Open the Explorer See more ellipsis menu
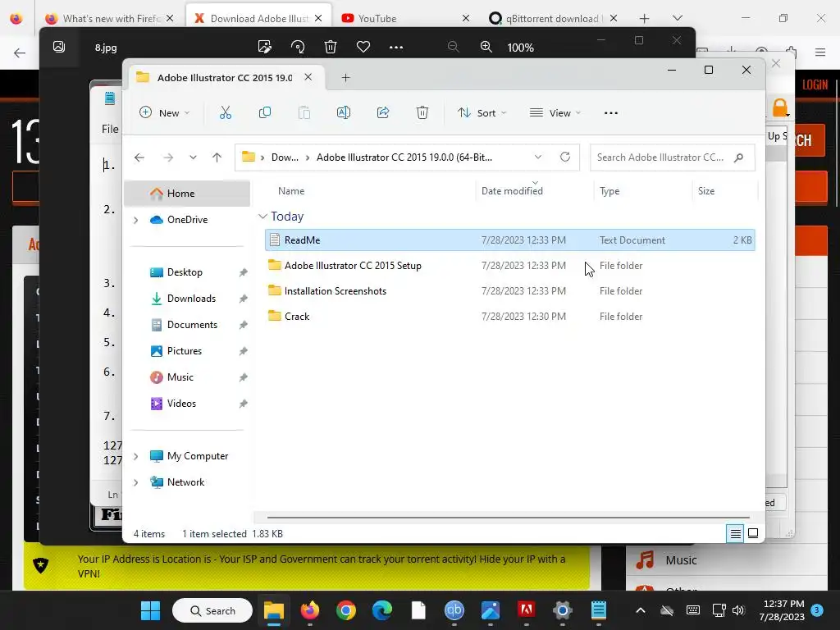The width and height of the screenshot is (840, 630). 610,113
